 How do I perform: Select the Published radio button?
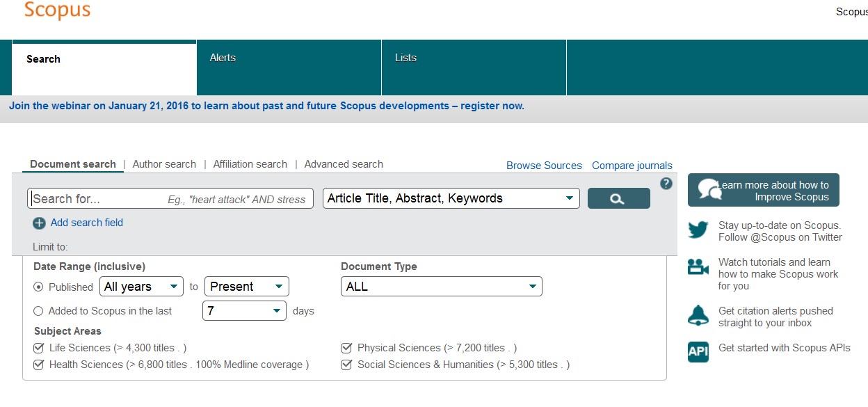point(38,287)
